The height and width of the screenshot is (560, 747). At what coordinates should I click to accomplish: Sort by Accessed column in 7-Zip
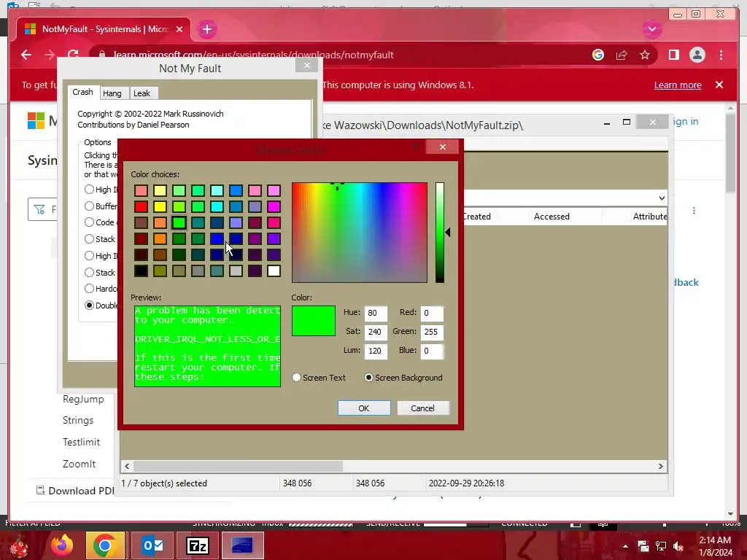[551, 216]
